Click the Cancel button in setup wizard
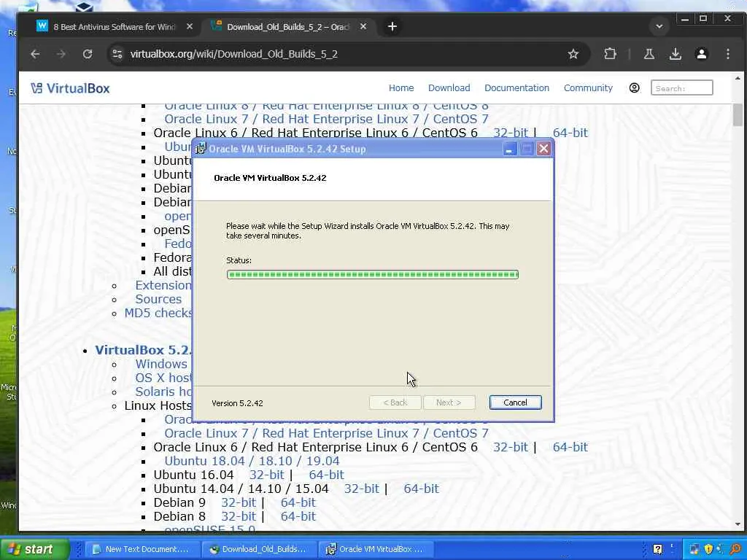Image resolution: width=747 pixels, height=560 pixels. tap(515, 402)
